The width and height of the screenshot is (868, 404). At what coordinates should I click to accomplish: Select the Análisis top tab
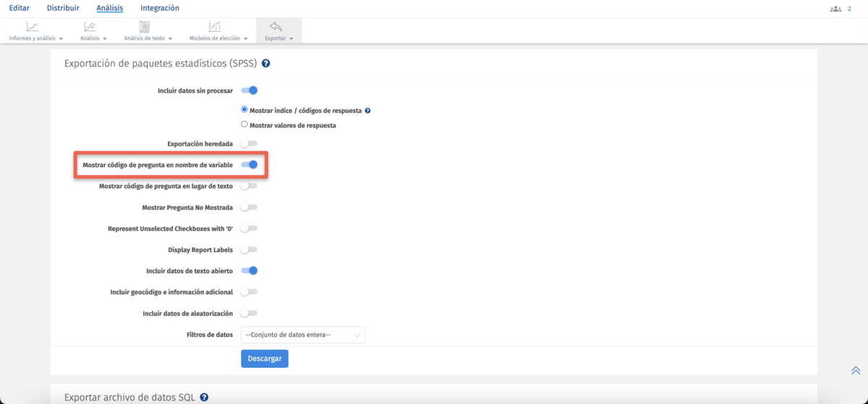point(110,8)
